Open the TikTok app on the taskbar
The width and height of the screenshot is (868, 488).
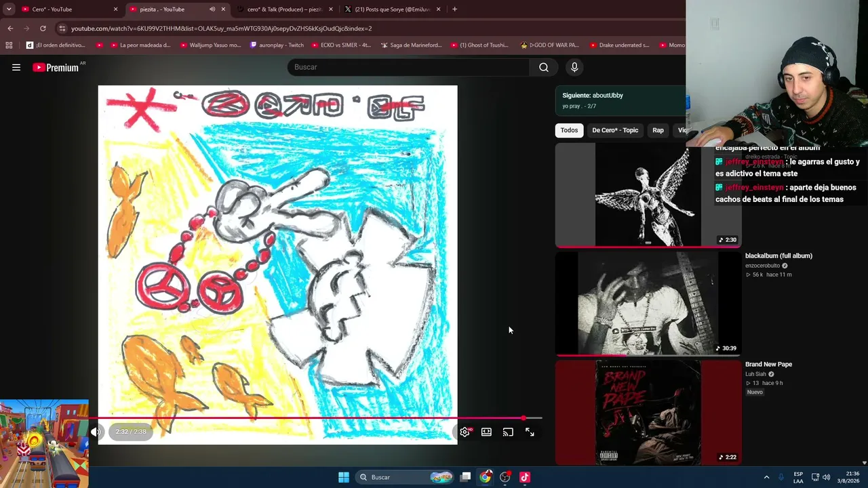[x=524, y=477]
